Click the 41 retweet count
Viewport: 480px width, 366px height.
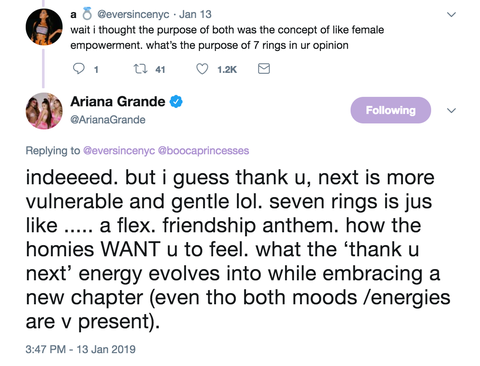click(160, 69)
